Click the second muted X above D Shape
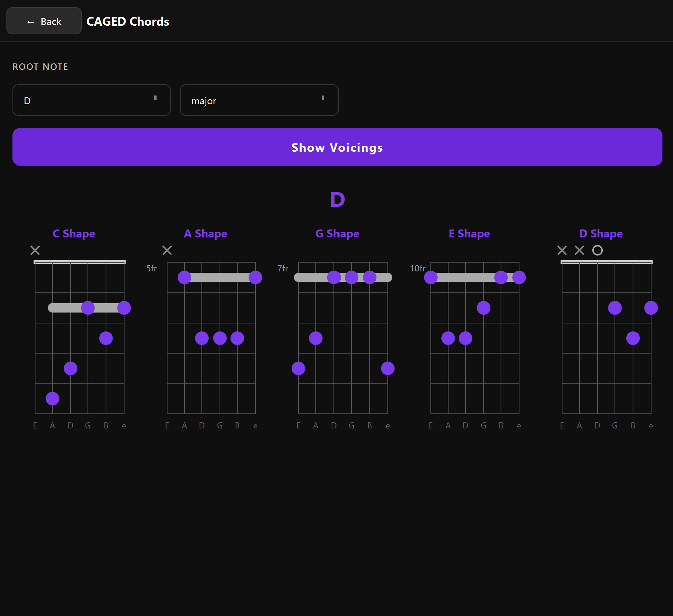Screen dimensions: 673x616 click(579, 250)
